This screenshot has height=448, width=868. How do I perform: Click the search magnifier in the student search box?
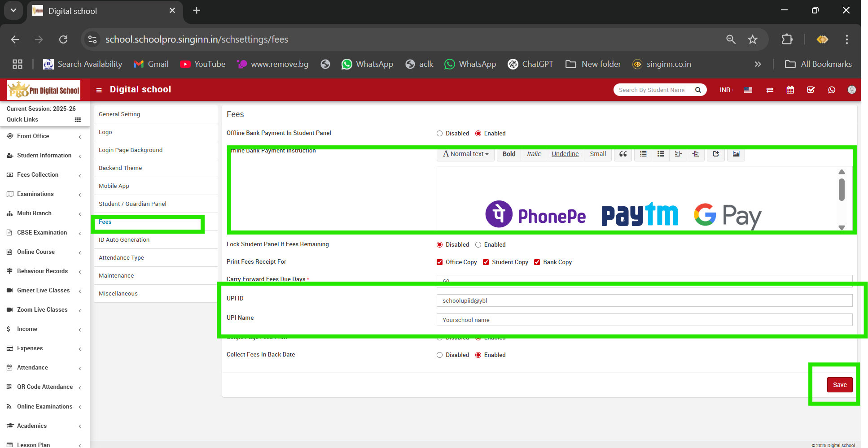pyautogui.click(x=698, y=90)
